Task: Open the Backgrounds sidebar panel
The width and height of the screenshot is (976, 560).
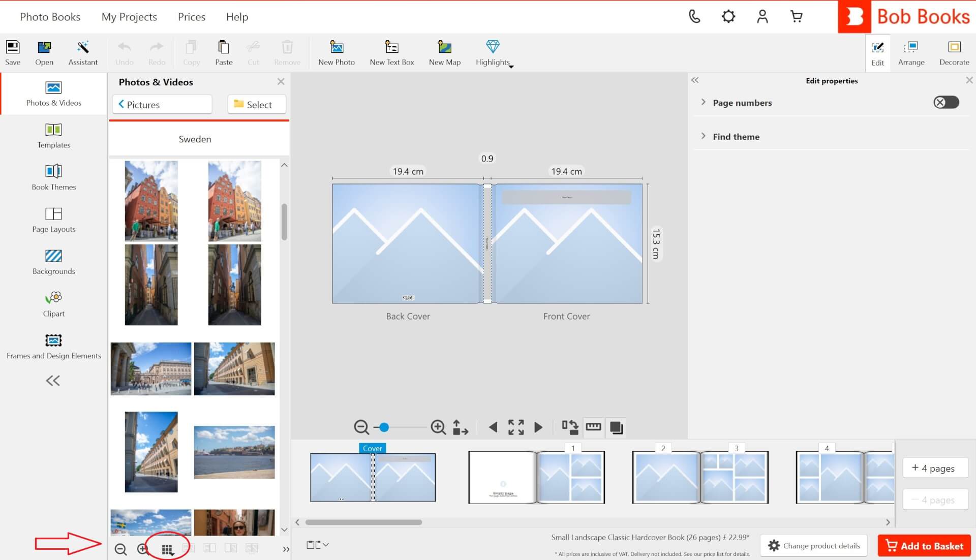Action: (53, 262)
